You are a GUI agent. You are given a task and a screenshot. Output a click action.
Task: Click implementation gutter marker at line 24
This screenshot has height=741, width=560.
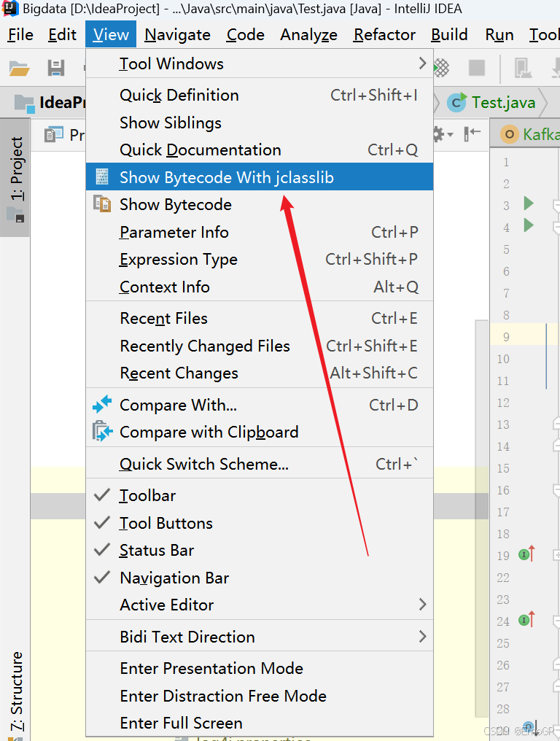pyautogui.click(x=526, y=619)
